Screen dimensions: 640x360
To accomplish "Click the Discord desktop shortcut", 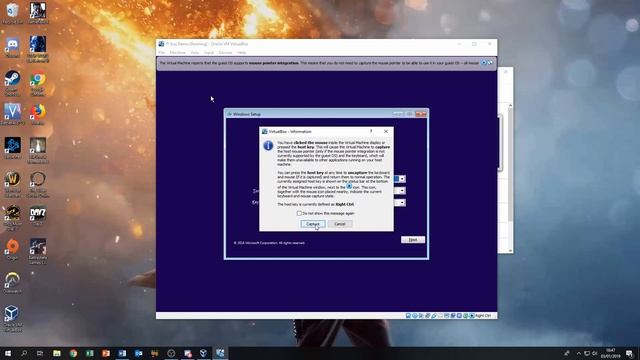I will [13, 47].
